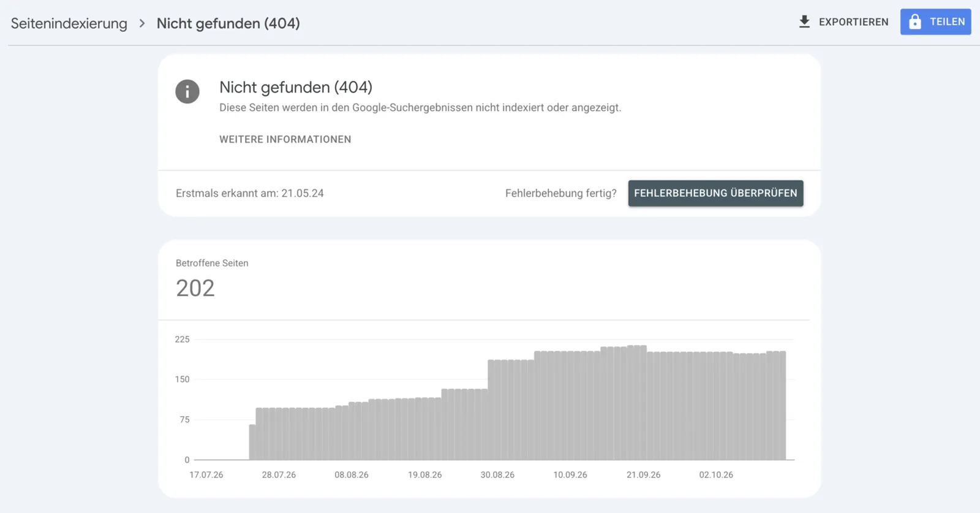Click the 0 y-axis label
The height and width of the screenshot is (513, 980).
187,460
